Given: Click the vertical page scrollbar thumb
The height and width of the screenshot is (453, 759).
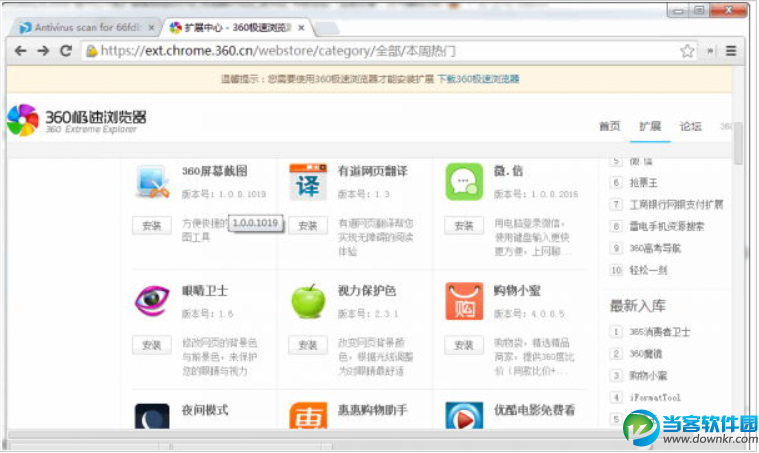Looking at the screenshot, I should click(738, 143).
